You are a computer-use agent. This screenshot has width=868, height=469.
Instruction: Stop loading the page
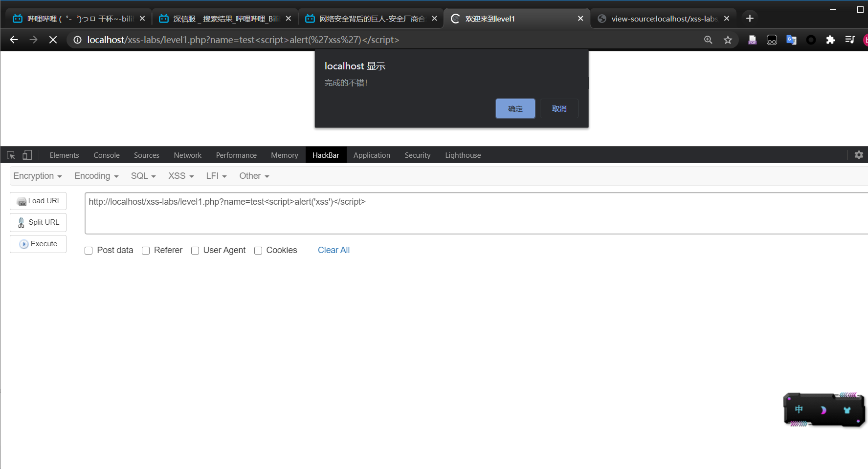53,40
